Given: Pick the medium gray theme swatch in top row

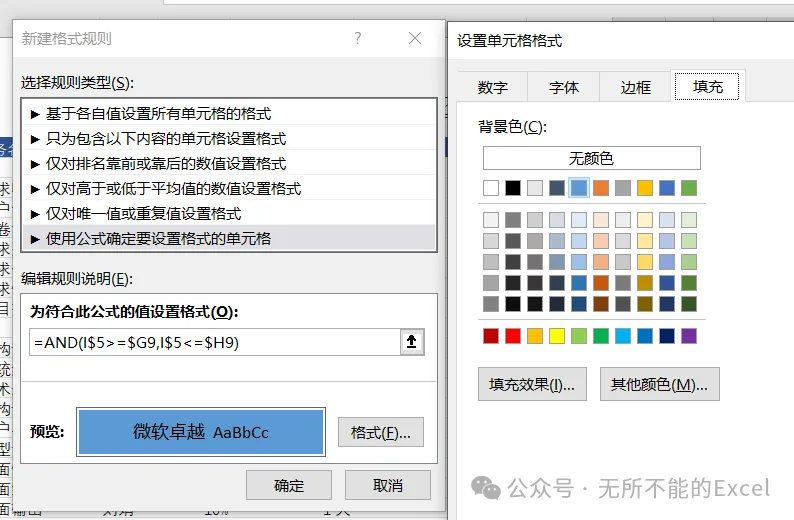Looking at the screenshot, I should coord(623,188).
